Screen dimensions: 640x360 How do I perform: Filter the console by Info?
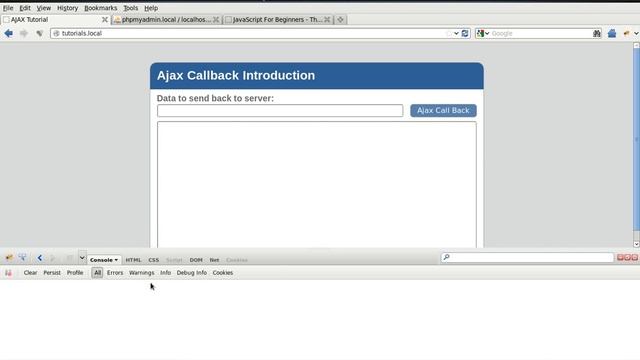coord(165,273)
